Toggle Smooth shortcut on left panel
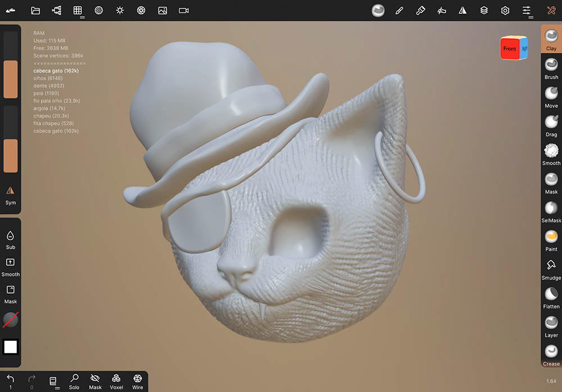 click(10, 267)
